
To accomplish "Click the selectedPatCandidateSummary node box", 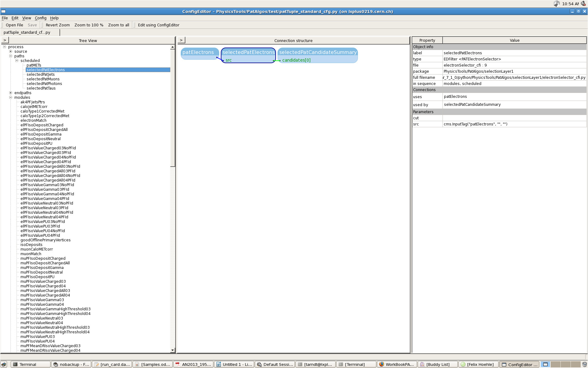I will point(318,52).
